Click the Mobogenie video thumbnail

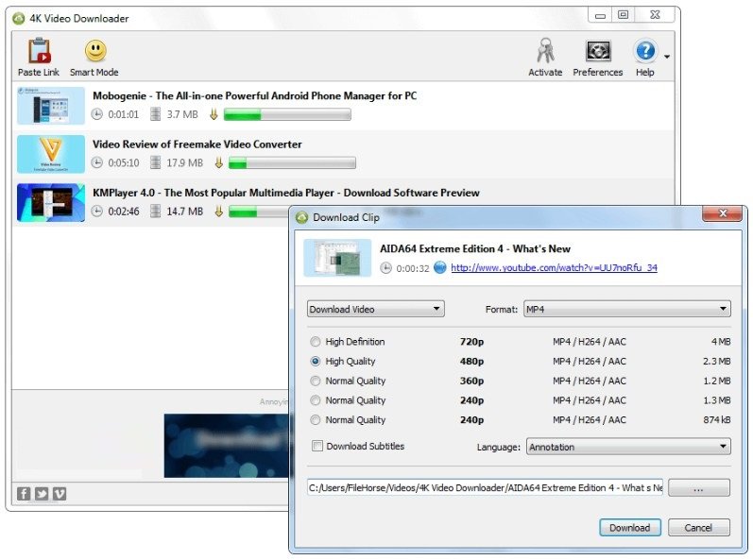click(51, 106)
